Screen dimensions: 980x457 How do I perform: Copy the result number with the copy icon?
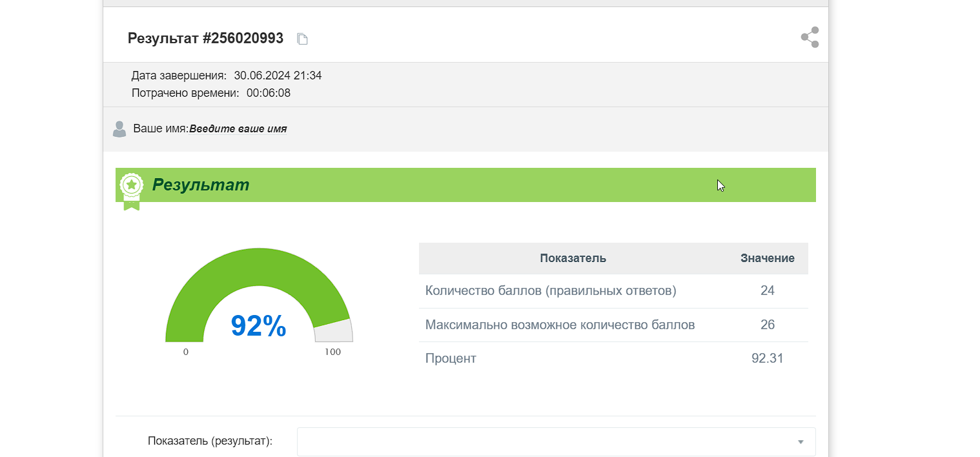coord(302,39)
